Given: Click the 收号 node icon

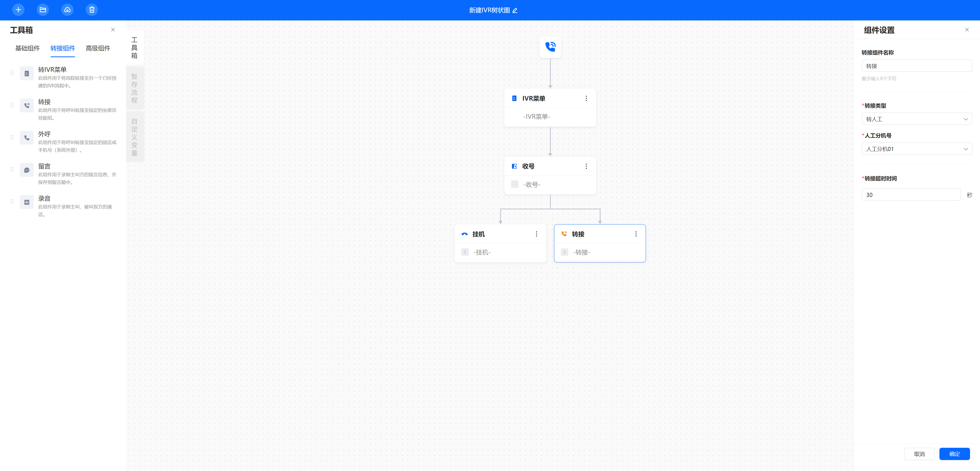Looking at the screenshot, I should pos(514,166).
